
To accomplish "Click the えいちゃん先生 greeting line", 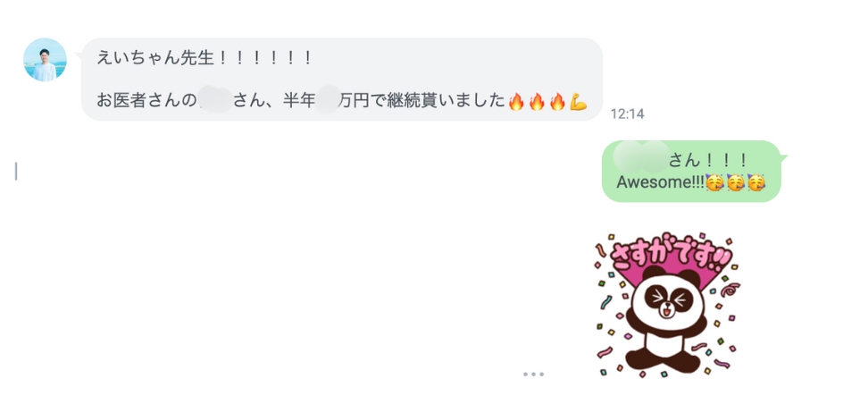I will click(x=204, y=57).
